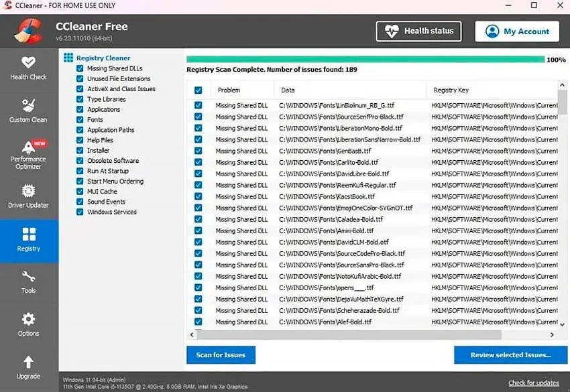
Task: Click the Health status button
Action: pos(418,31)
